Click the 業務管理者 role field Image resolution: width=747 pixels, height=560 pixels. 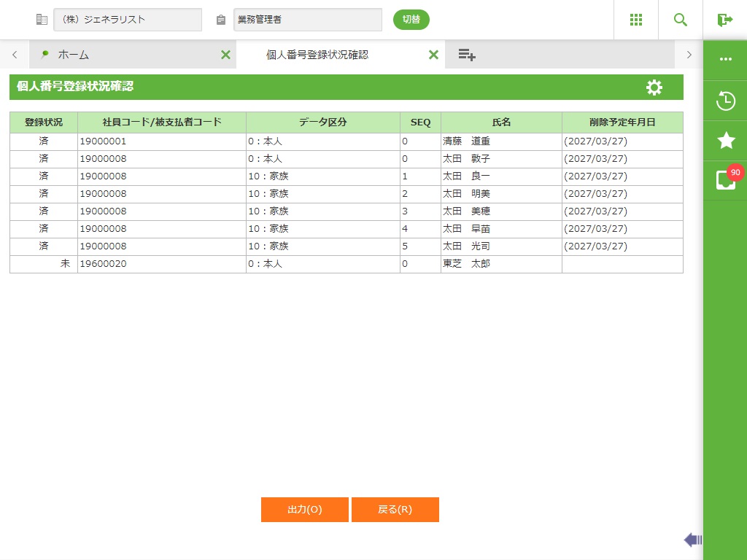(x=307, y=20)
